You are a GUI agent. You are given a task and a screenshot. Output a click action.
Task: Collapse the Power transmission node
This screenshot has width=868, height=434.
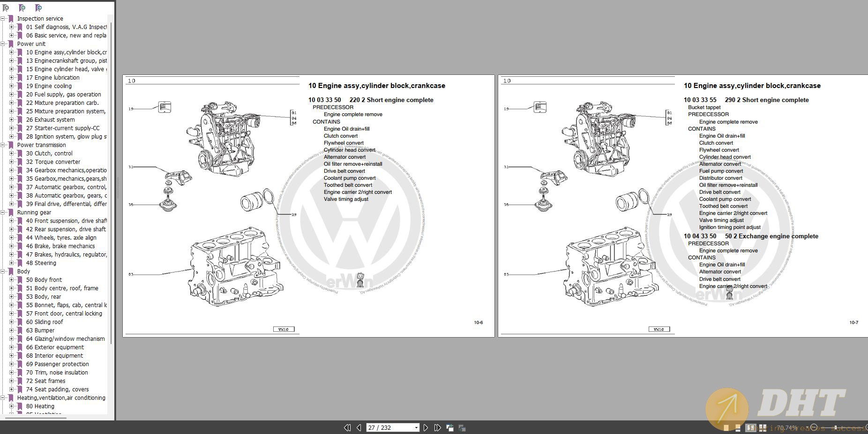[3, 145]
